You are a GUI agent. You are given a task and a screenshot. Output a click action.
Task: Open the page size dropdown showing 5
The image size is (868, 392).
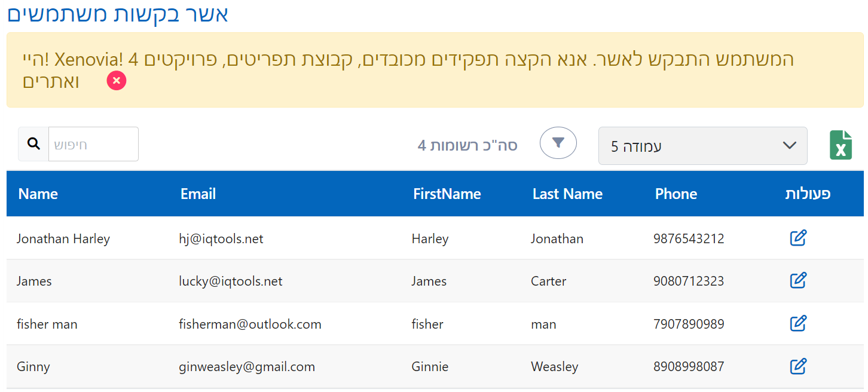point(702,146)
